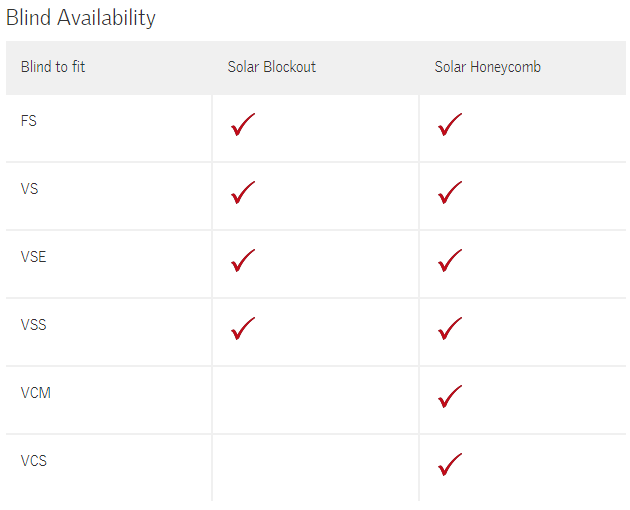Click the Solar Blockout column header

tap(271, 67)
